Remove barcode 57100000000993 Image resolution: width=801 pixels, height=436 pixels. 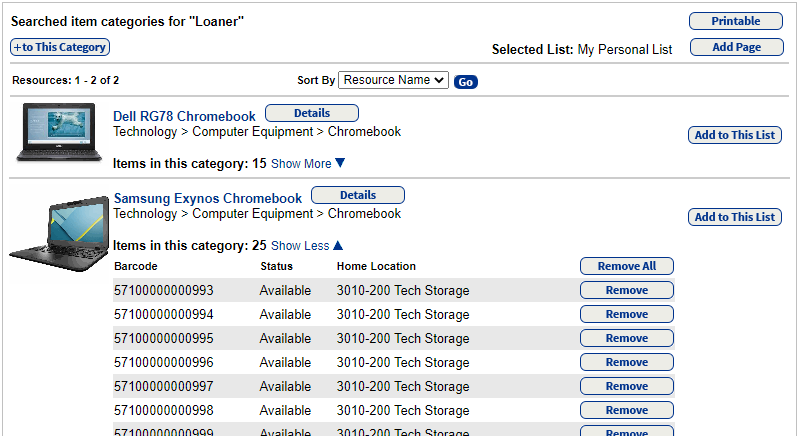pyautogui.click(x=627, y=290)
